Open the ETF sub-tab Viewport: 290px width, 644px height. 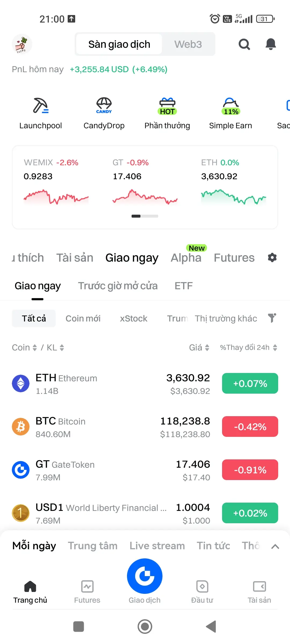184,286
